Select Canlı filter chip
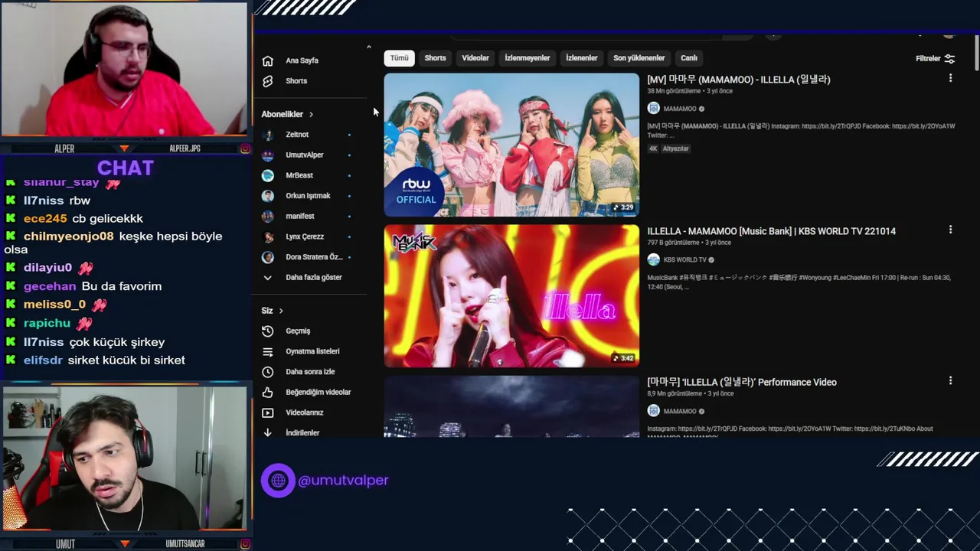Screen dimensions: 980x551 pos(689,58)
